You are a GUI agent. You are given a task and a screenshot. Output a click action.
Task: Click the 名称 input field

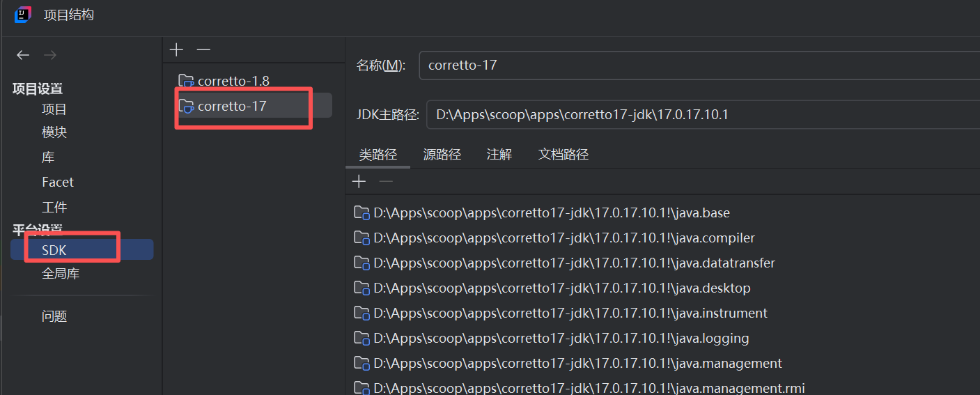pyautogui.click(x=699, y=65)
